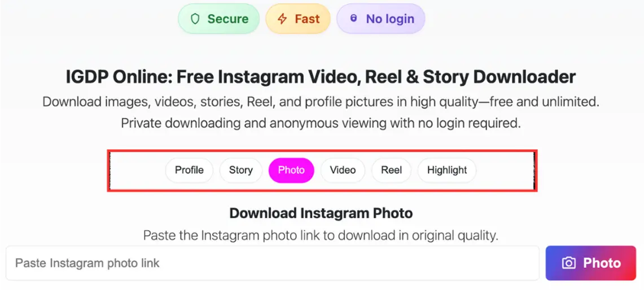The image size is (644, 290).
Task: Select the Fast badge label
Action: coord(307,19)
